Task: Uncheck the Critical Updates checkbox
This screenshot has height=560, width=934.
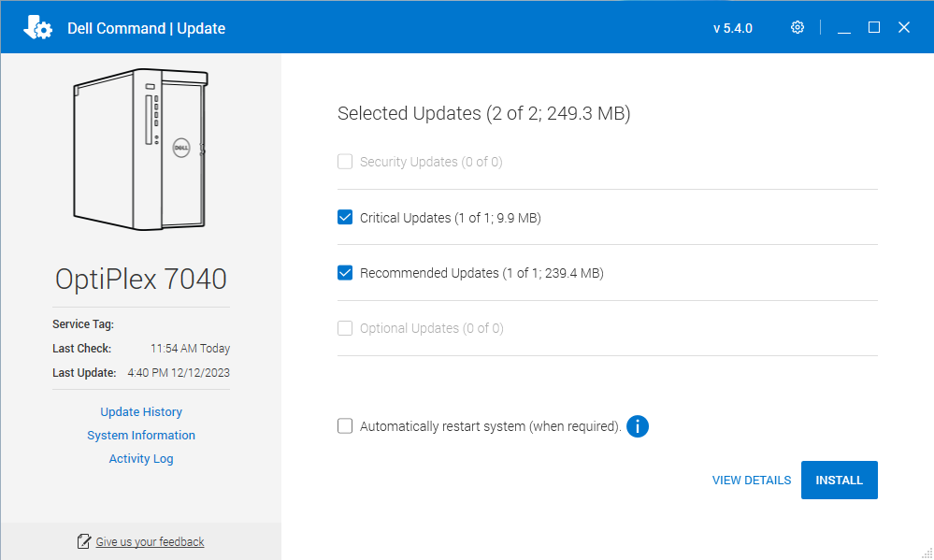Action: [345, 218]
